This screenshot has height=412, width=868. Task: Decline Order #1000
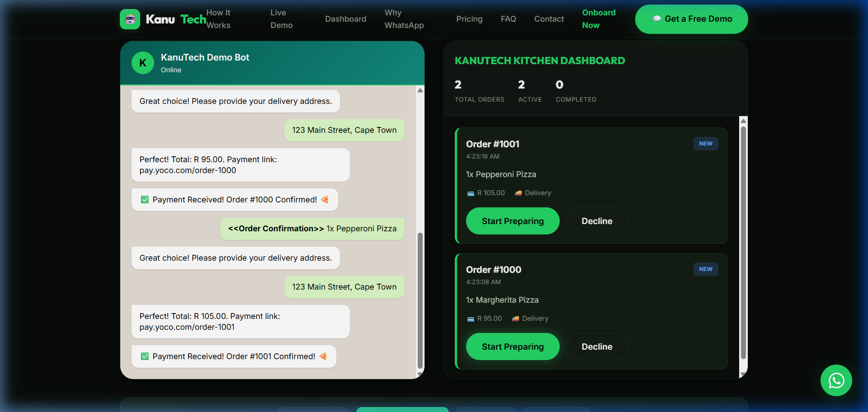596,346
